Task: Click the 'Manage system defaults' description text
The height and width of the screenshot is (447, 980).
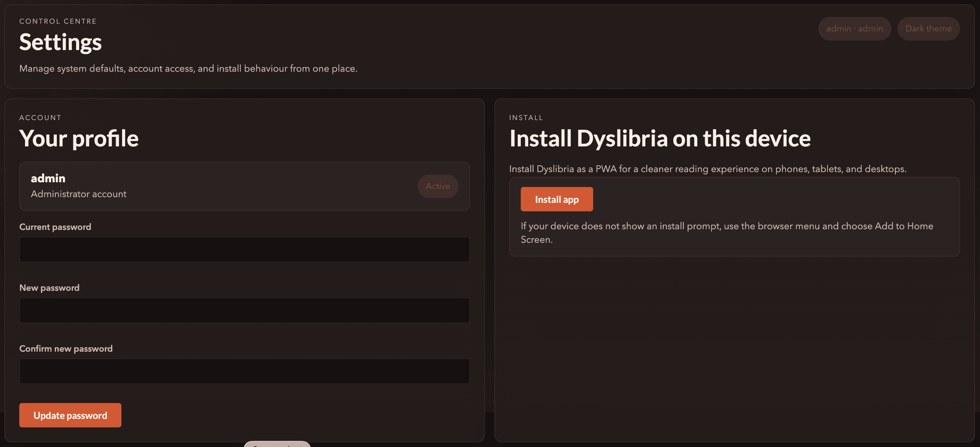Action: [188, 69]
